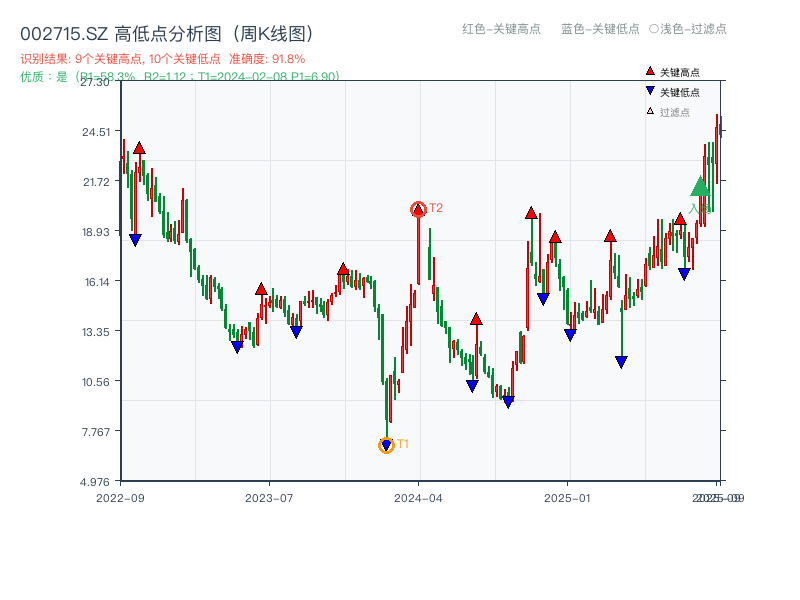Select the blue key-low triangle near 2023-07
The image size is (800, 600).
[x=296, y=331]
